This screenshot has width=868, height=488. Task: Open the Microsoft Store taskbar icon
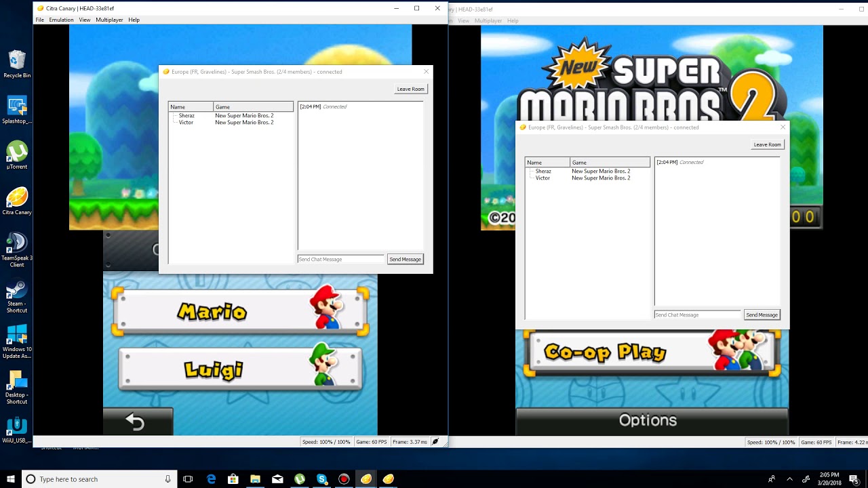(x=233, y=479)
